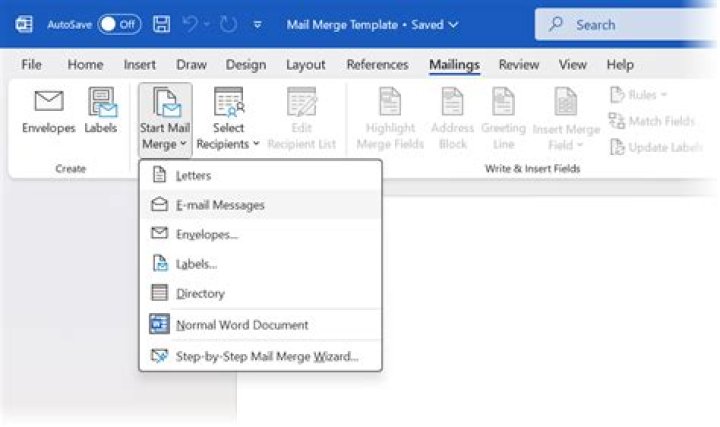
Task: Choose E-mail Messages from the menu
Action: click(x=260, y=205)
